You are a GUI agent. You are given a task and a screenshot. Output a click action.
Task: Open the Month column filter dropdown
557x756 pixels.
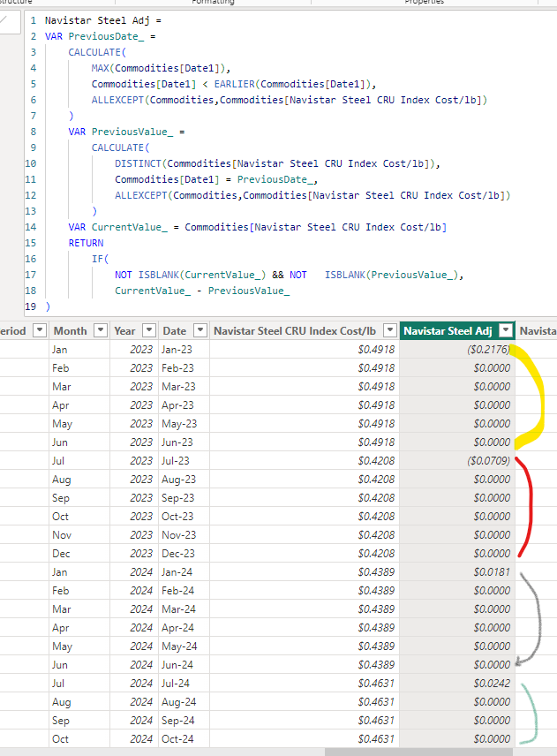coord(101,330)
